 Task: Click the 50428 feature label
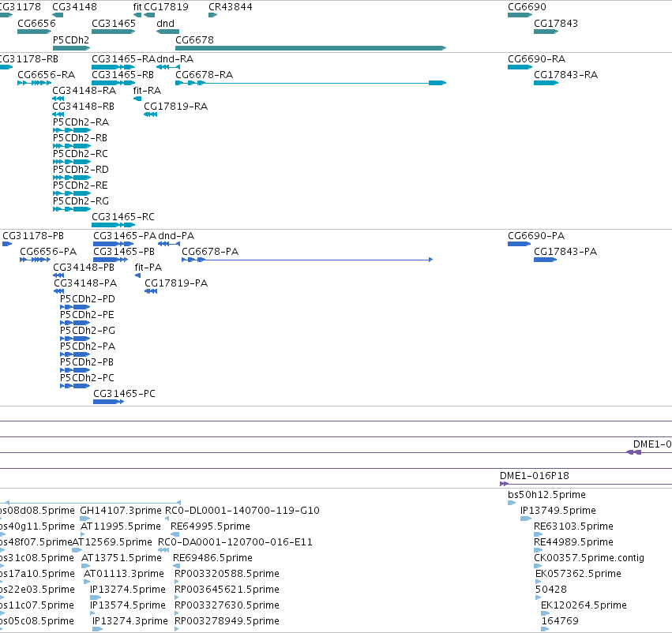(x=551, y=590)
